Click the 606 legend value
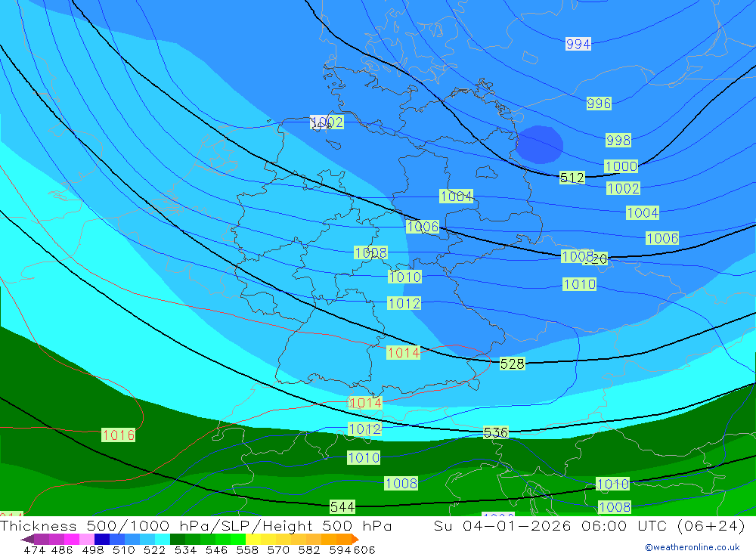The height and width of the screenshot is (554, 756). point(364,549)
